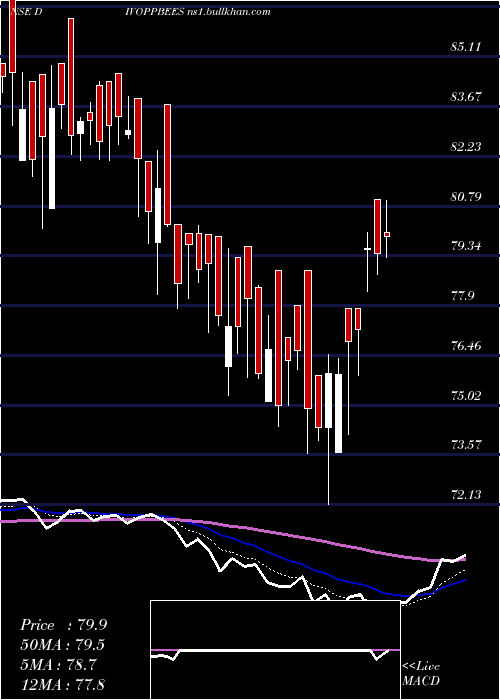Click the 12MA : 77.8 readout
The height and width of the screenshot is (700, 500).
[64, 684]
